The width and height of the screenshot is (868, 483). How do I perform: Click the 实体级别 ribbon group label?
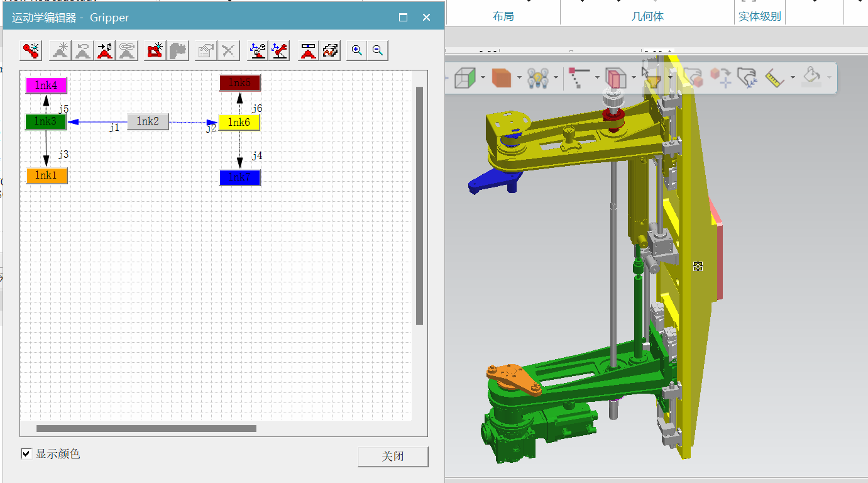[759, 16]
